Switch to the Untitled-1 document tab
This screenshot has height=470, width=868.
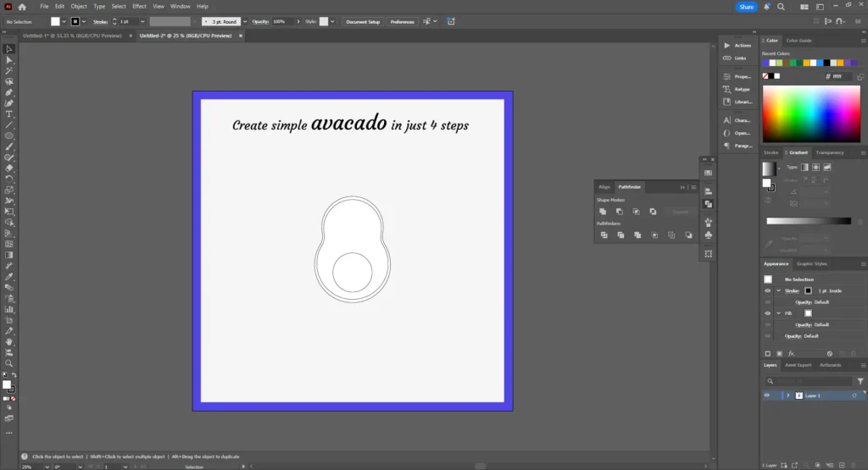point(72,36)
